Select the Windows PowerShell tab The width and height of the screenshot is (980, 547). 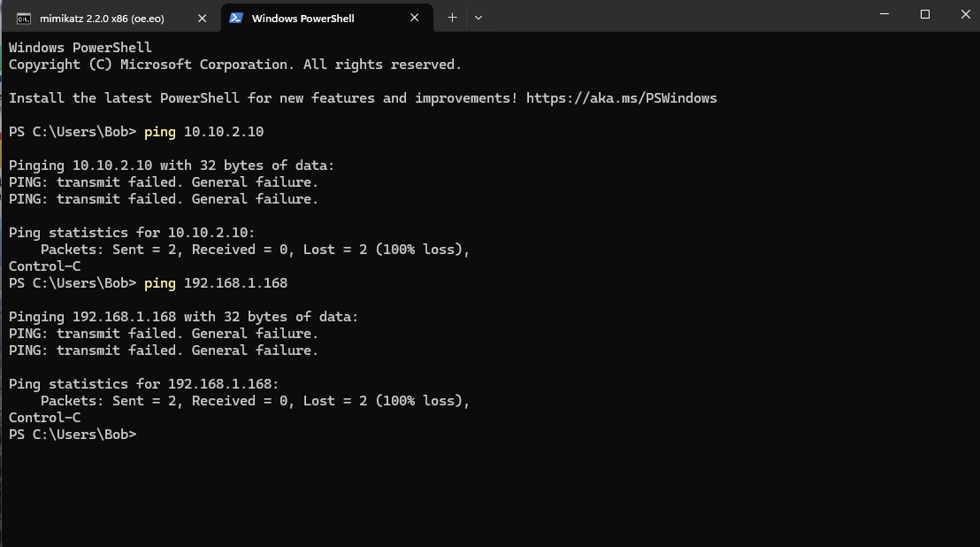pos(302,18)
